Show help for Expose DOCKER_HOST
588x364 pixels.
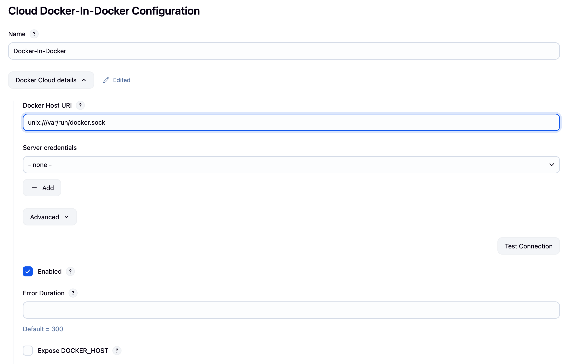point(117,351)
